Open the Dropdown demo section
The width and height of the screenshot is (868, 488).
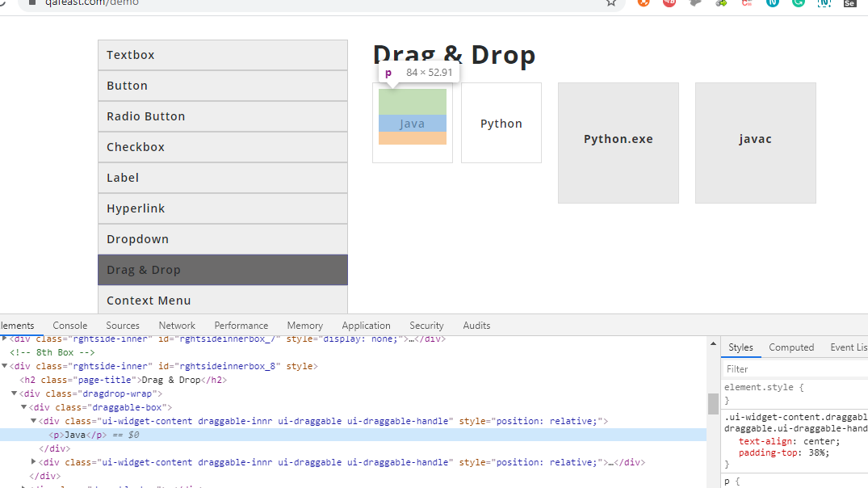[x=223, y=239]
